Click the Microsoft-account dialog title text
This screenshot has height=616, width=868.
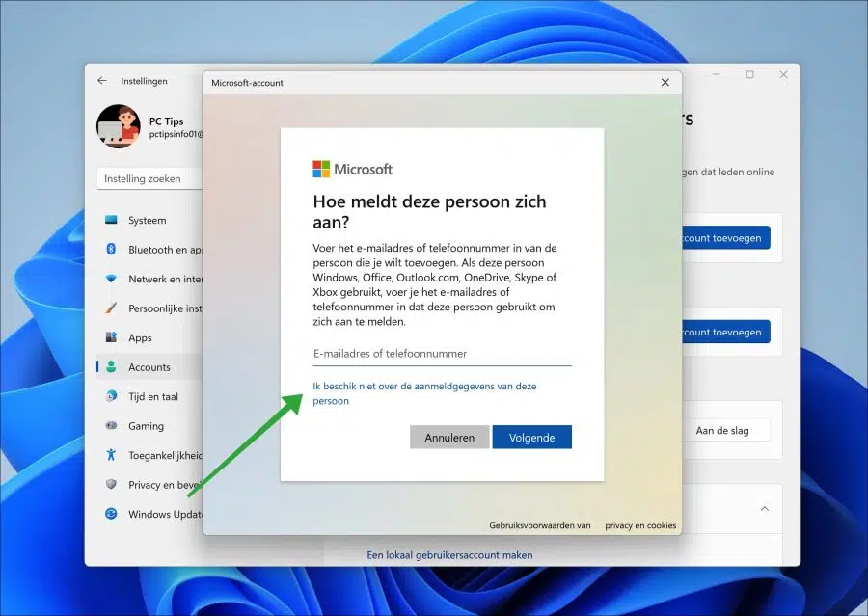click(x=247, y=83)
